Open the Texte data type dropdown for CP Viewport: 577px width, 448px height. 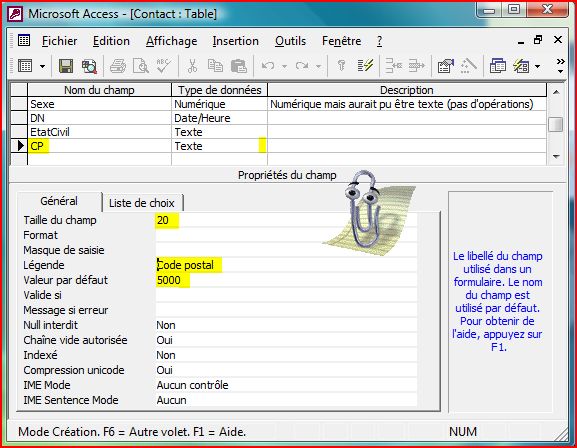262,146
